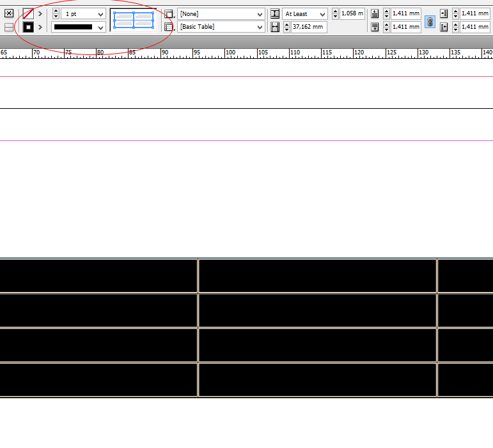The width and height of the screenshot is (493, 448).
Task: Adjust the right cell inset stepper
Action: coord(455,27)
